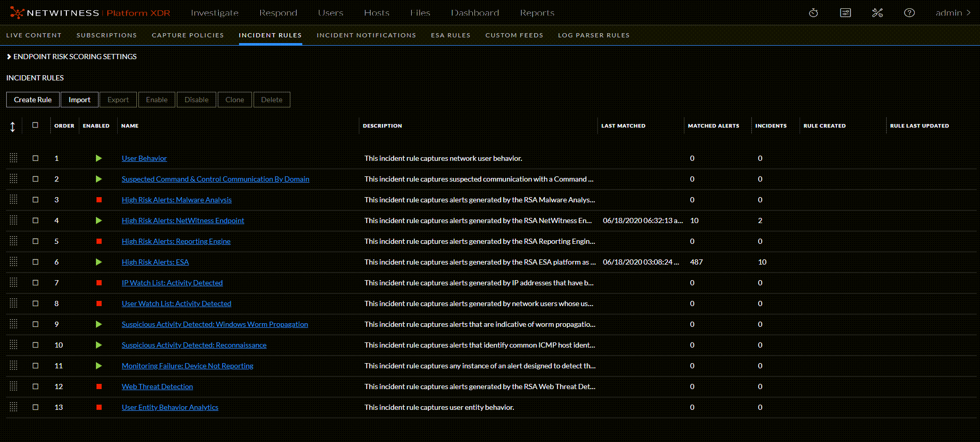Go to the Hosts view
The image size is (980, 442).
coord(376,13)
